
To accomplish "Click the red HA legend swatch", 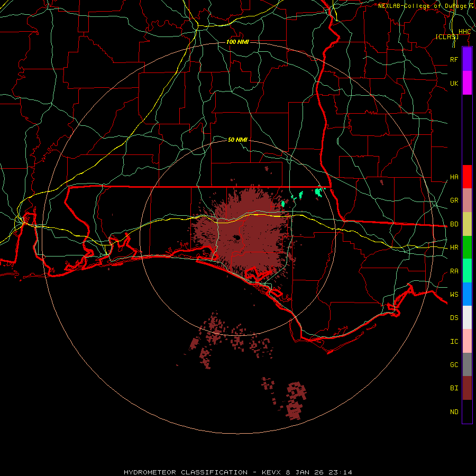I will [x=467, y=177].
